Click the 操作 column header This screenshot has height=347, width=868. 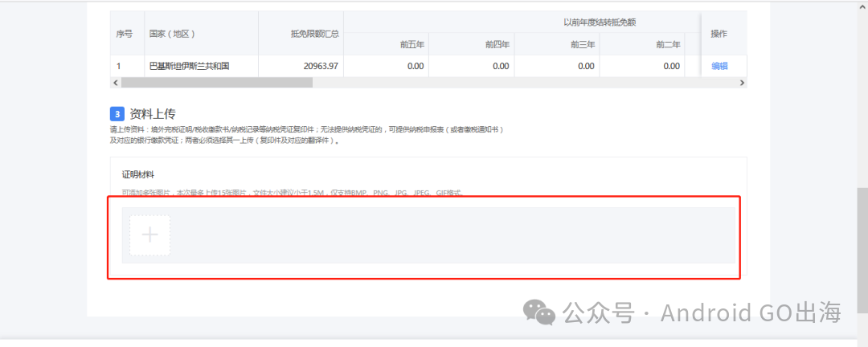point(724,33)
